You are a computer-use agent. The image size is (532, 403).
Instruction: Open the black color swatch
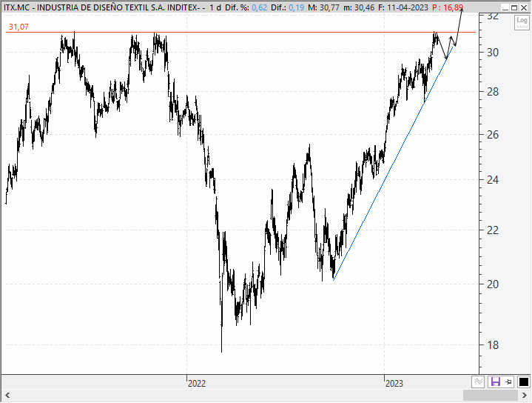[x=524, y=382]
